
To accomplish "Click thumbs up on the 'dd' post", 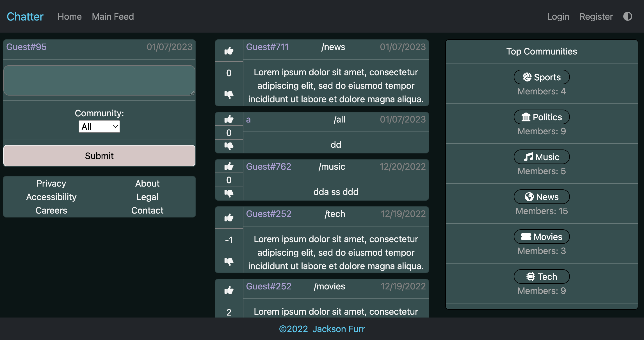I will click(x=229, y=119).
